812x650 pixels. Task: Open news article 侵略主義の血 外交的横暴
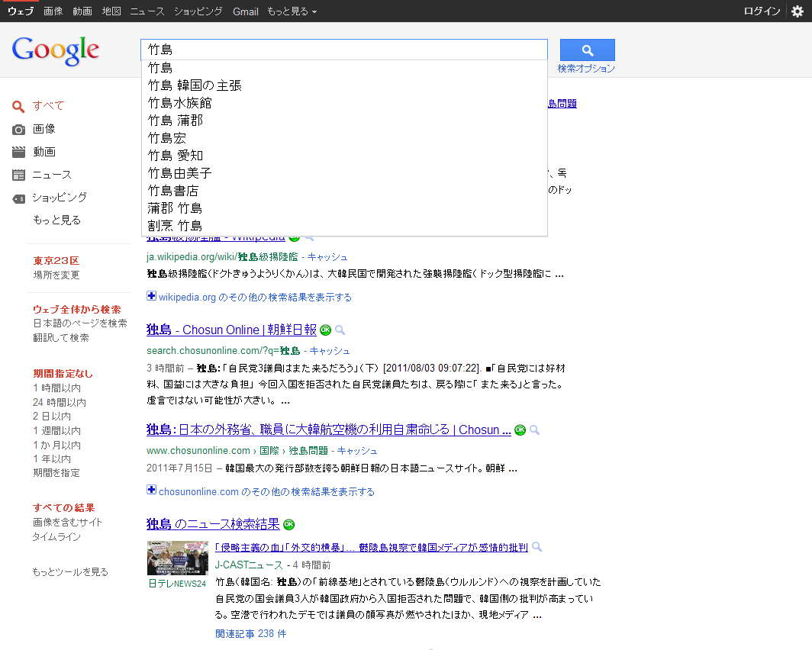372,547
